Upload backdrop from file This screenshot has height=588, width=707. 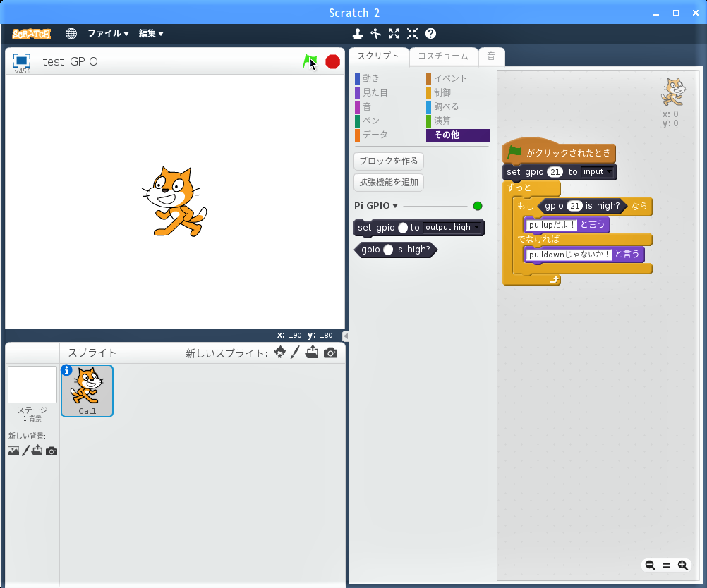click(x=37, y=450)
